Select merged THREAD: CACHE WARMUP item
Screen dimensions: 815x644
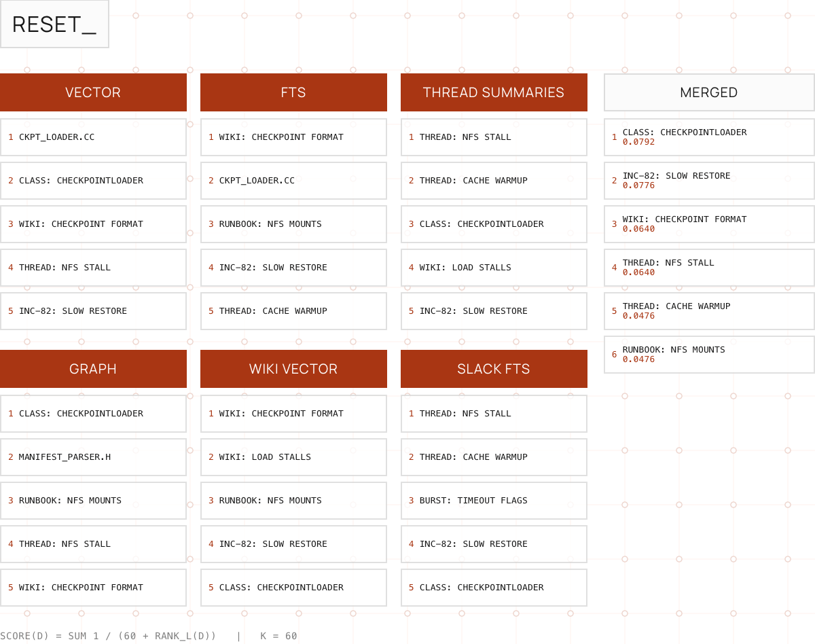point(709,311)
